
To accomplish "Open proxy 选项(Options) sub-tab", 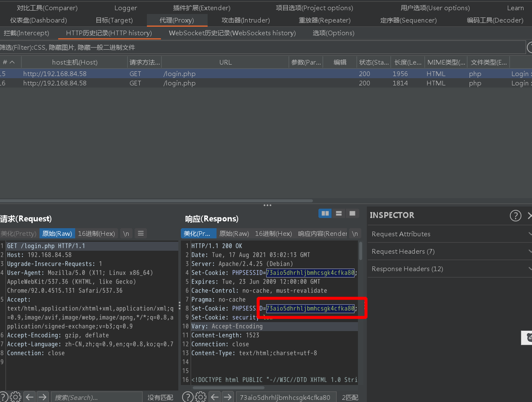I will click(333, 33).
